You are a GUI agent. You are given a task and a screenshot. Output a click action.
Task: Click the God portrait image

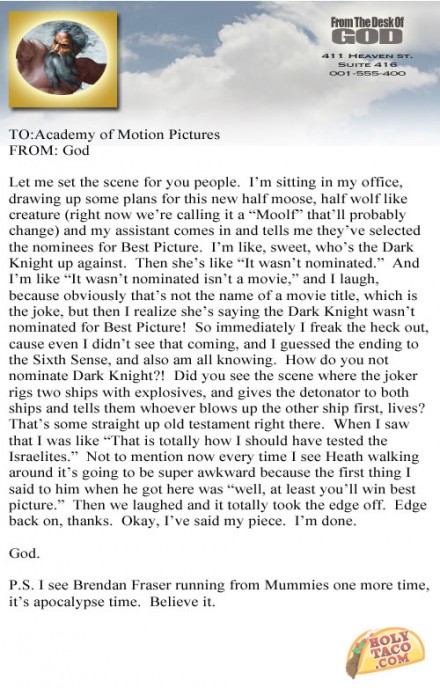click(x=61, y=58)
